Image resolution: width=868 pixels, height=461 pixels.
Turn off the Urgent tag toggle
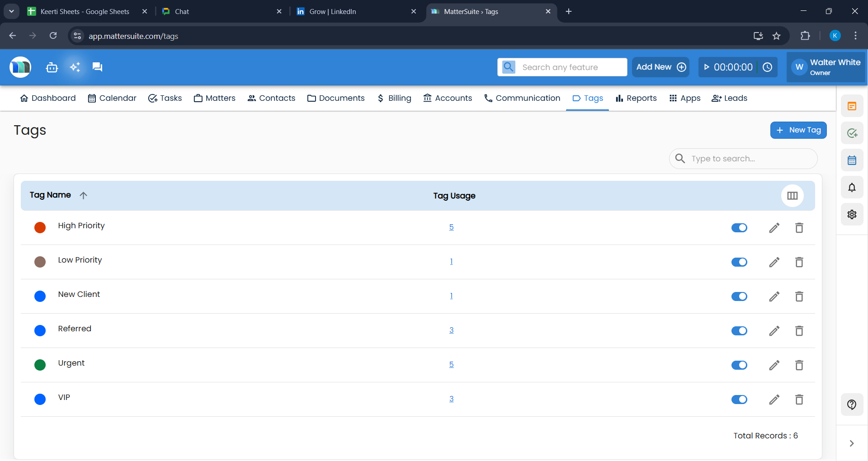tap(739, 365)
